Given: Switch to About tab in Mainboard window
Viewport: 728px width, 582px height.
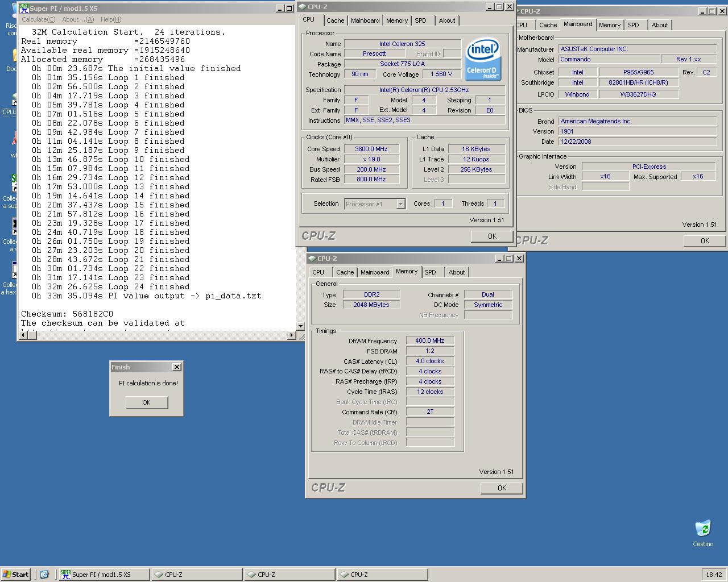Looking at the screenshot, I should click(x=660, y=25).
